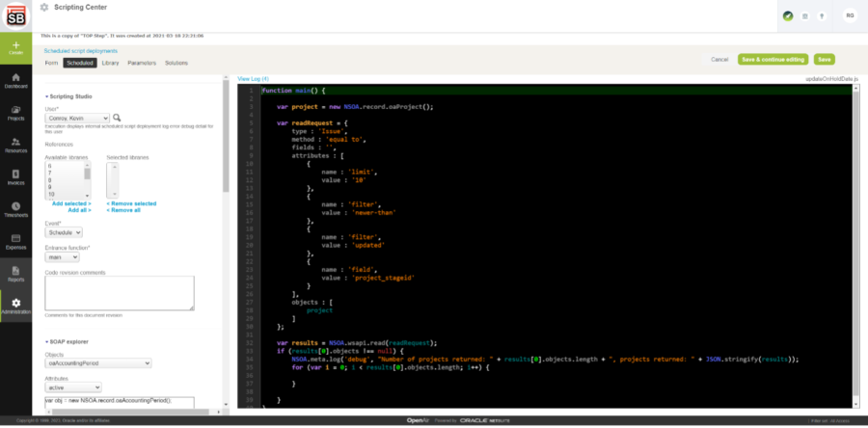Click the magnifier icon beside User dropdown

(x=117, y=118)
